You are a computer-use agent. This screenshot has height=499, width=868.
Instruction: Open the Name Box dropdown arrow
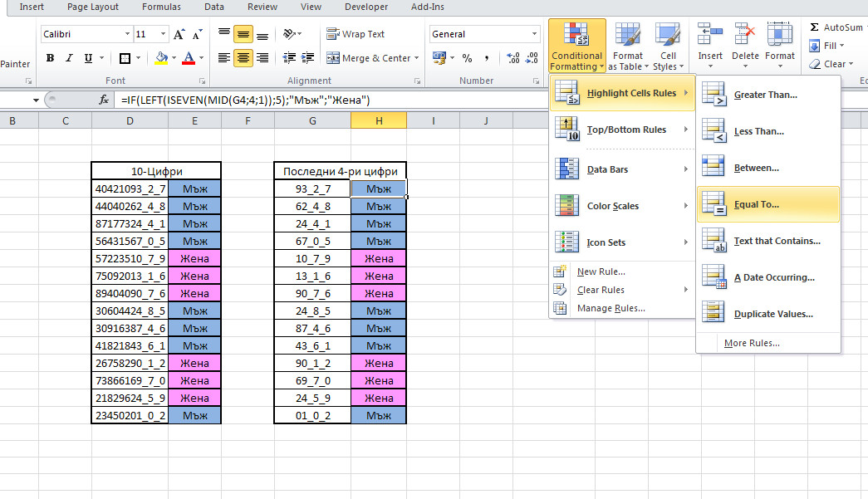click(36, 100)
